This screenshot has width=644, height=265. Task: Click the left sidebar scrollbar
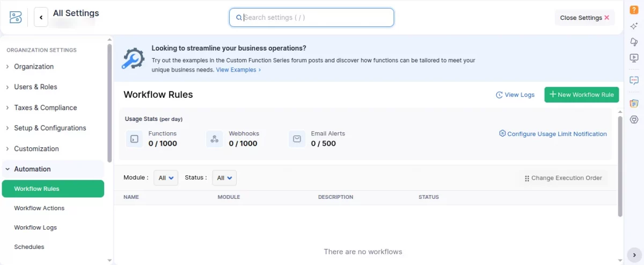(110, 102)
